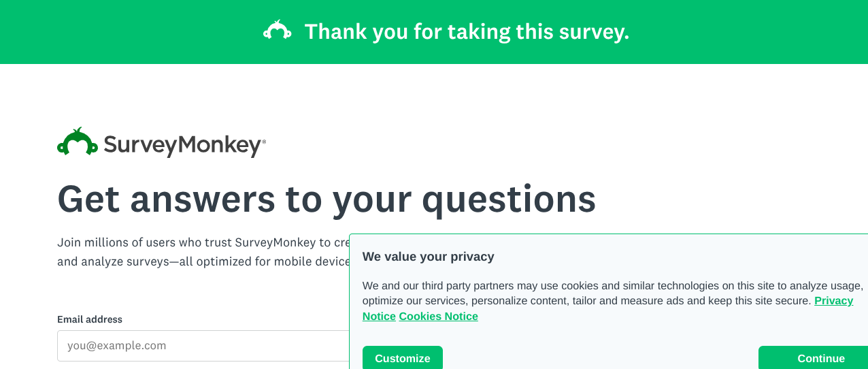
Task: Open the Cookies Notice link
Action: pyautogui.click(x=438, y=316)
